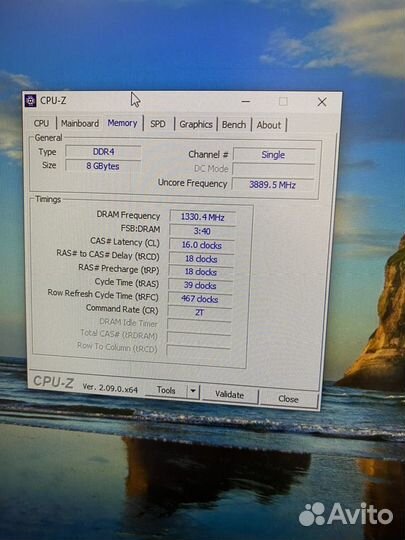Click the empty DC Mode field
This screenshot has height=540, width=405.
tap(273, 170)
